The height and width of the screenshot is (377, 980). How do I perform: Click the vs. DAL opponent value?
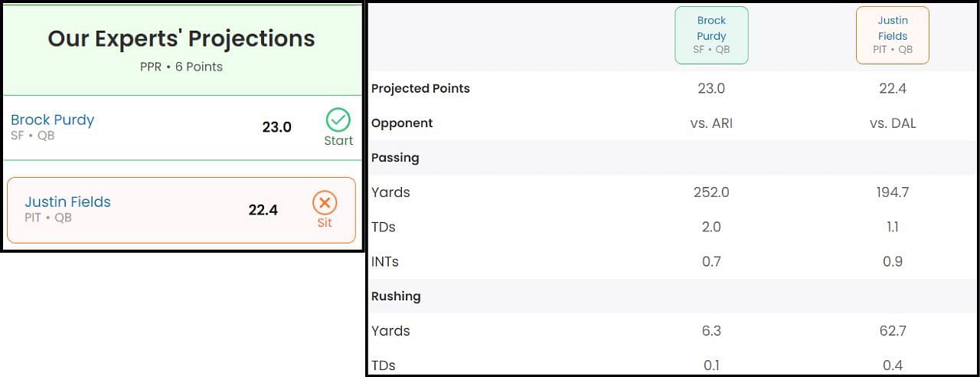(x=893, y=123)
